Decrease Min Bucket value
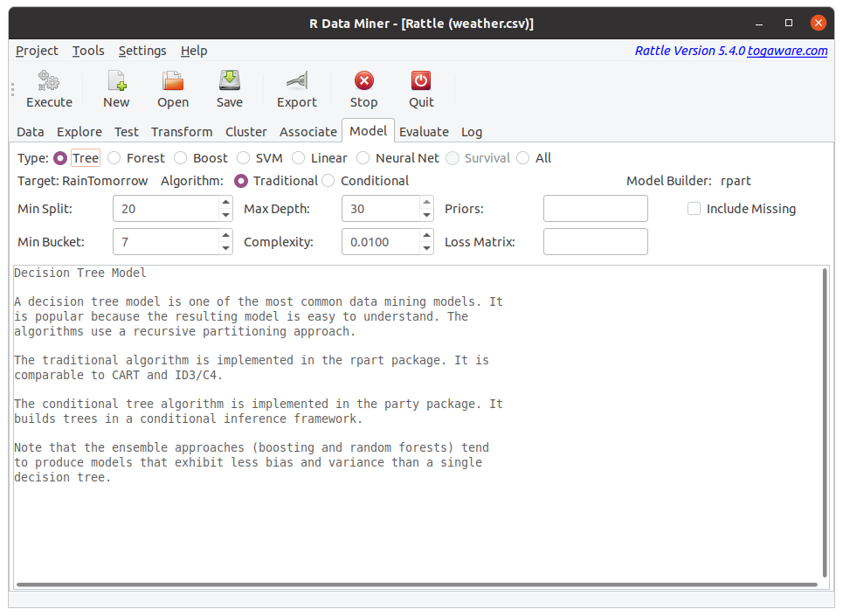The image size is (843, 616). [x=225, y=248]
